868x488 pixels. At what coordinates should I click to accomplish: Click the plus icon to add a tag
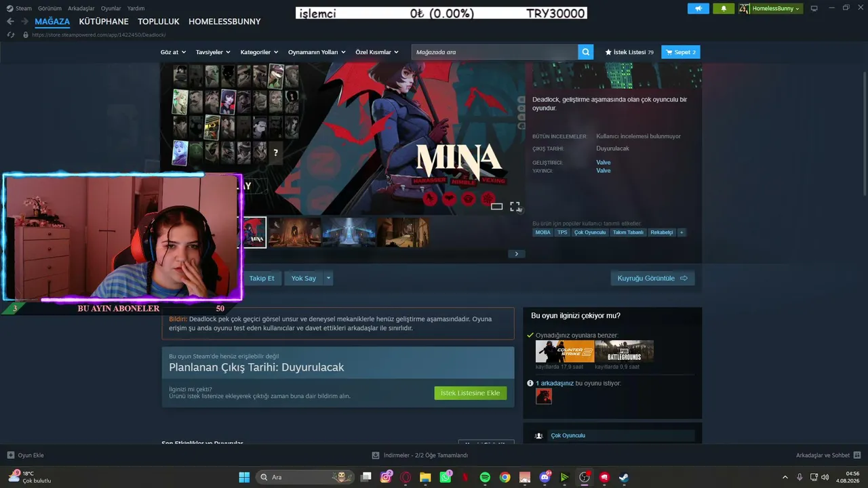point(682,232)
